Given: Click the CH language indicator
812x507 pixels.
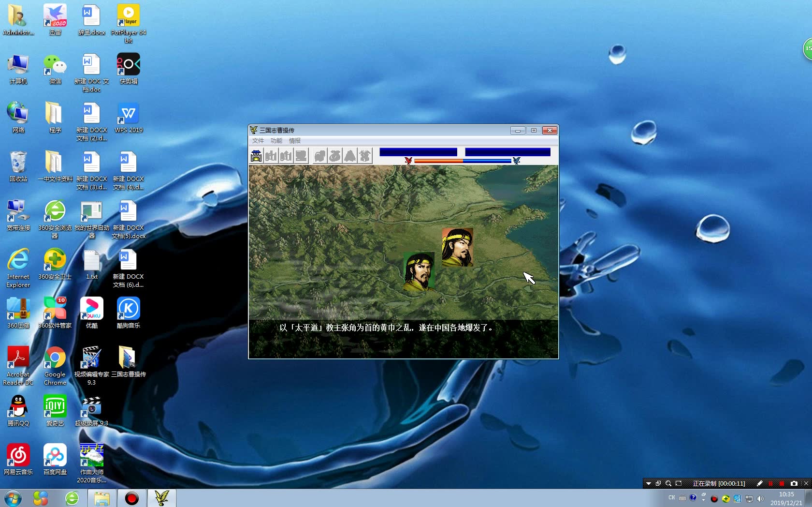Looking at the screenshot, I should point(671,497).
